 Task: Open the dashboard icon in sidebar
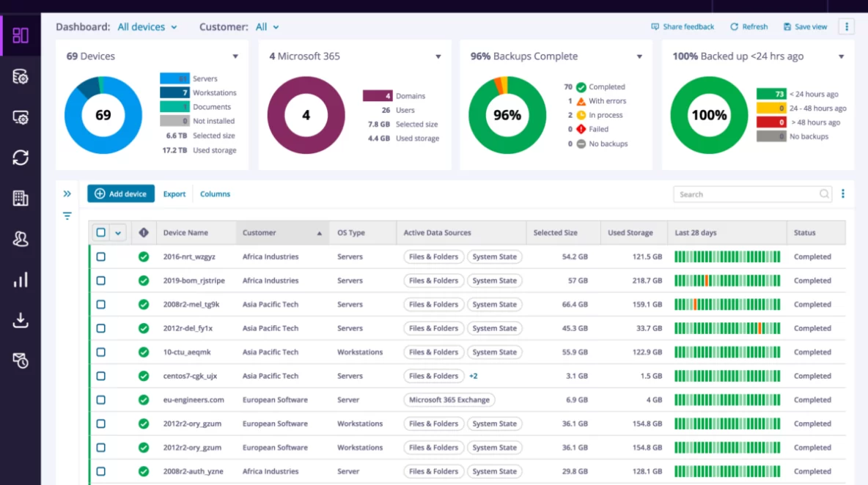(21, 35)
